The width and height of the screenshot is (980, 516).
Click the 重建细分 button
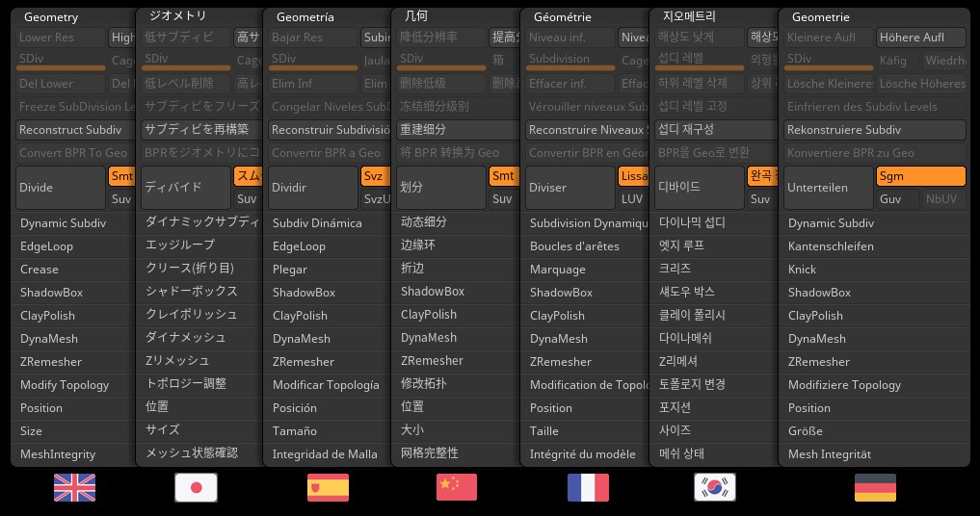click(x=458, y=129)
